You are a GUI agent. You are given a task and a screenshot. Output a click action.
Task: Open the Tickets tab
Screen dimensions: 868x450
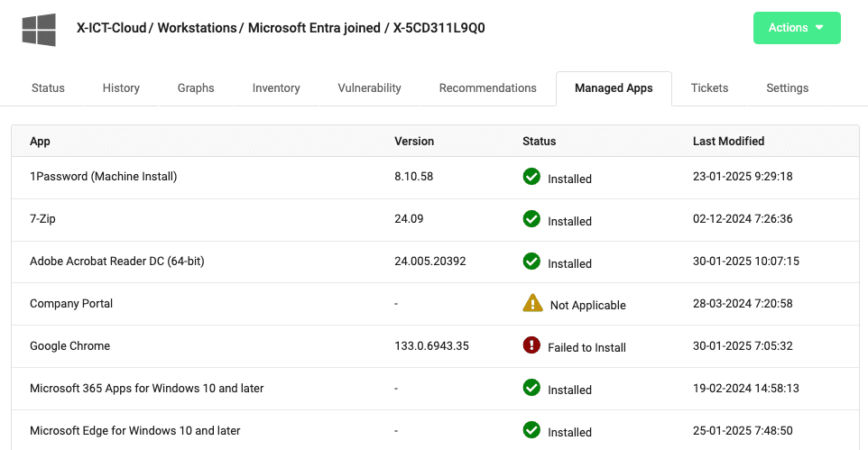click(x=709, y=88)
